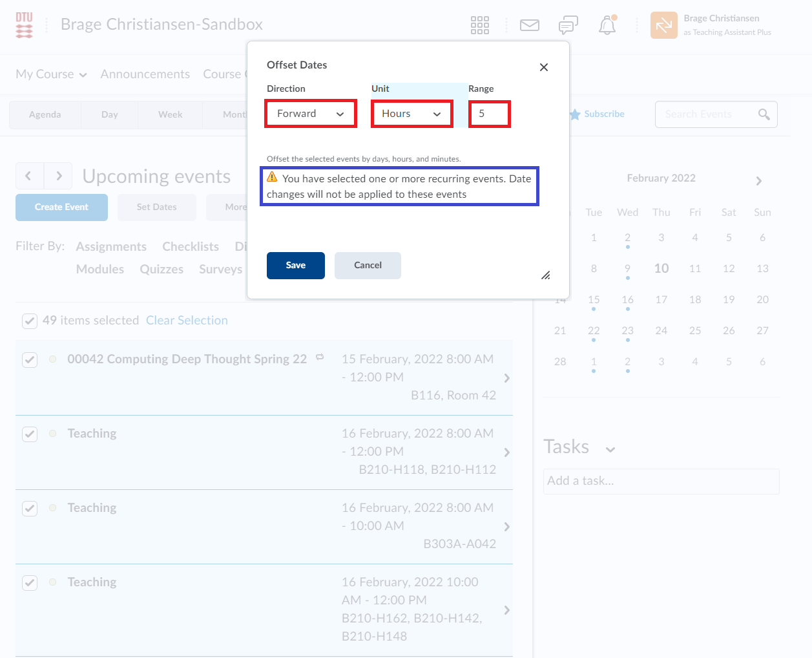Viewport: 812px width, 658px height.
Task: Switch to the Week view tab
Action: click(x=170, y=114)
